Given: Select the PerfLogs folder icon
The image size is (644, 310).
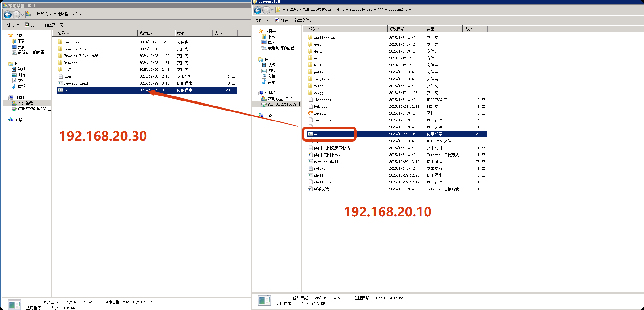Looking at the screenshot, I should tap(61, 42).
